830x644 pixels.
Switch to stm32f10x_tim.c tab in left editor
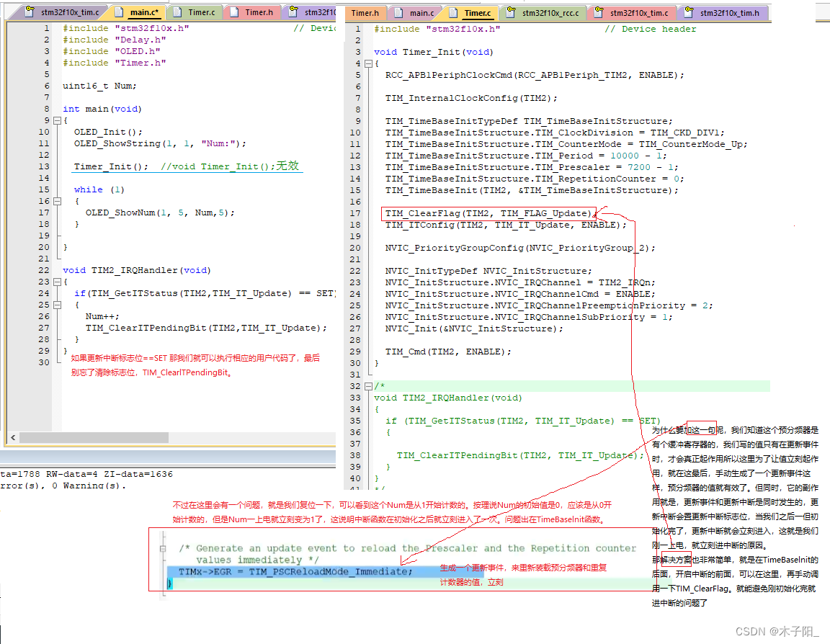coord(63,12)
